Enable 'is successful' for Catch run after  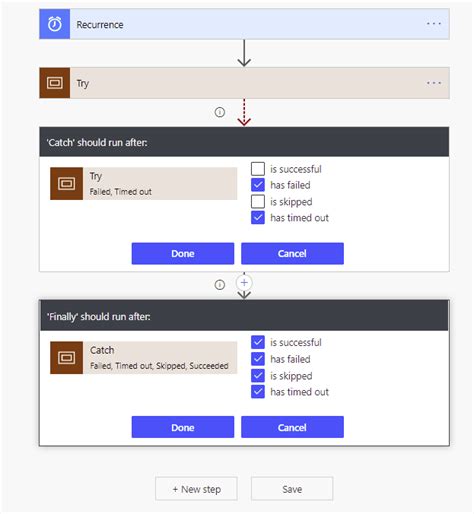[x=258, y=169]
